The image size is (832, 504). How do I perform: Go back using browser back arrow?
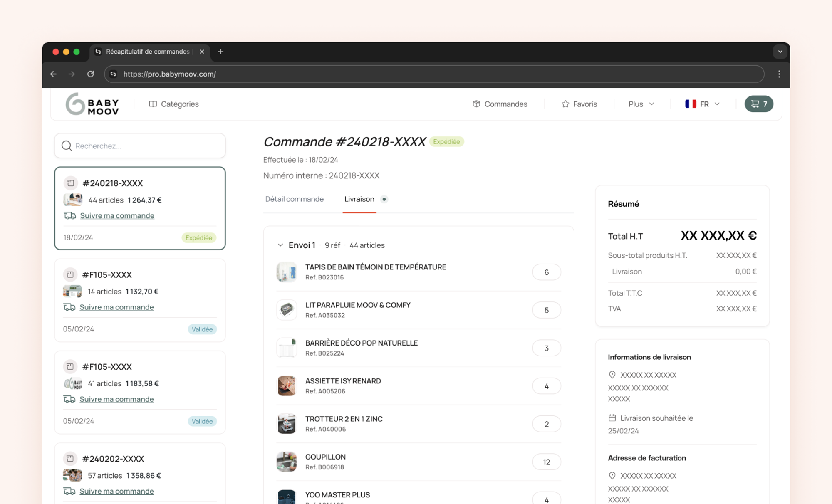(53, 74)
